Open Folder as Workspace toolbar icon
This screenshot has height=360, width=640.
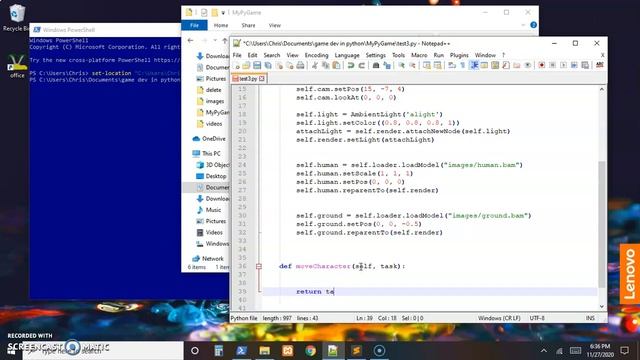(516, 65)
